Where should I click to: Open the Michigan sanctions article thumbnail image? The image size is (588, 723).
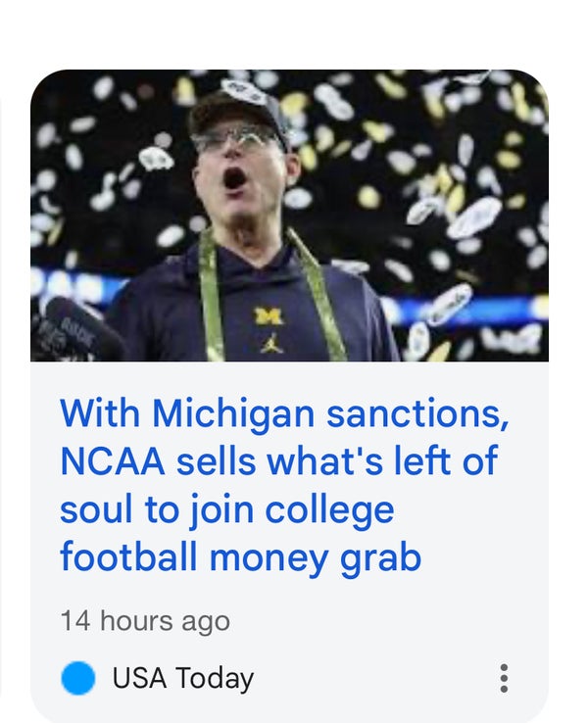tap(289, 216)
